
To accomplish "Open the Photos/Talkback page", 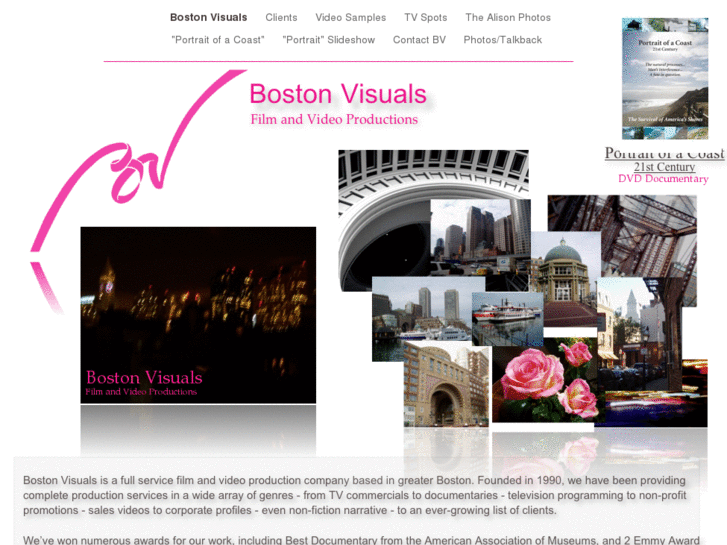I will 503,40.
